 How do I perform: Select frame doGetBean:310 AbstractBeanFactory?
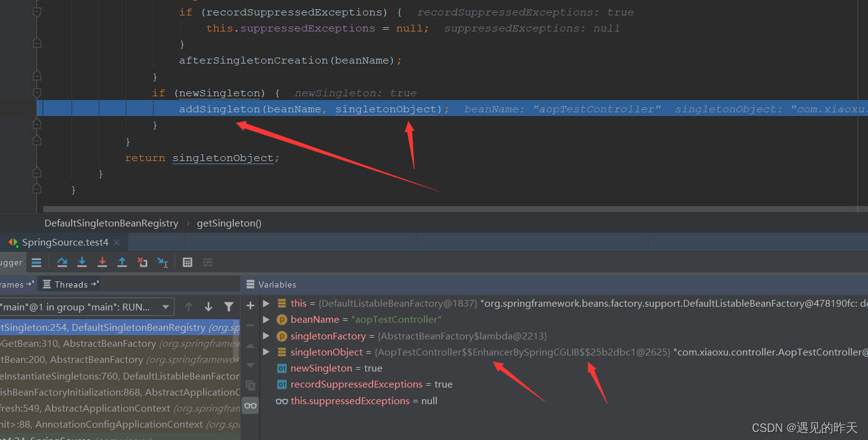[120, 344]
